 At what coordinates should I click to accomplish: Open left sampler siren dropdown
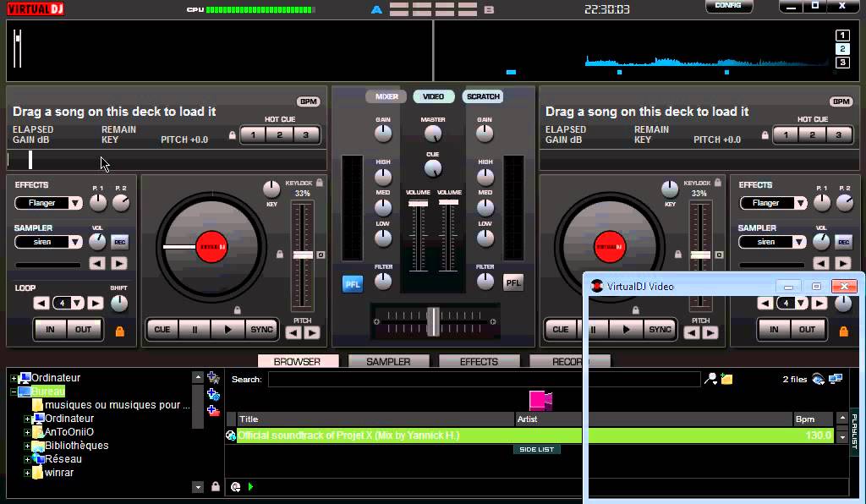[74, 242]
